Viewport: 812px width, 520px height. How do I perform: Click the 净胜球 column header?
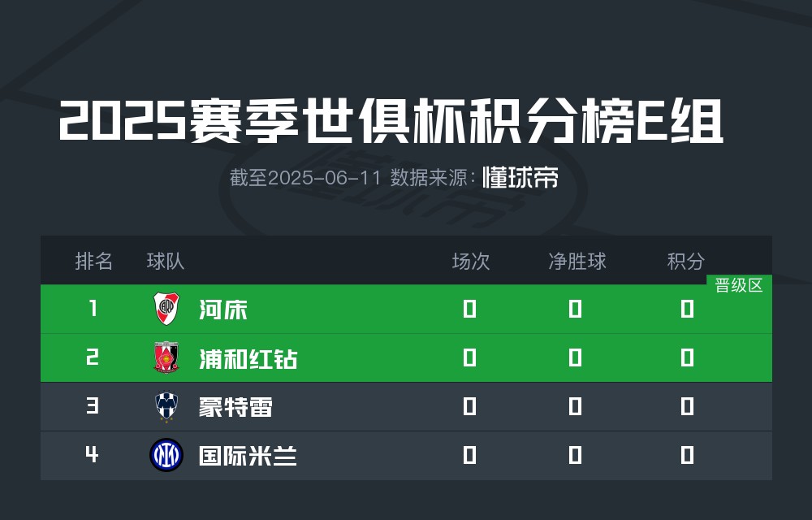tap(577, 261)
